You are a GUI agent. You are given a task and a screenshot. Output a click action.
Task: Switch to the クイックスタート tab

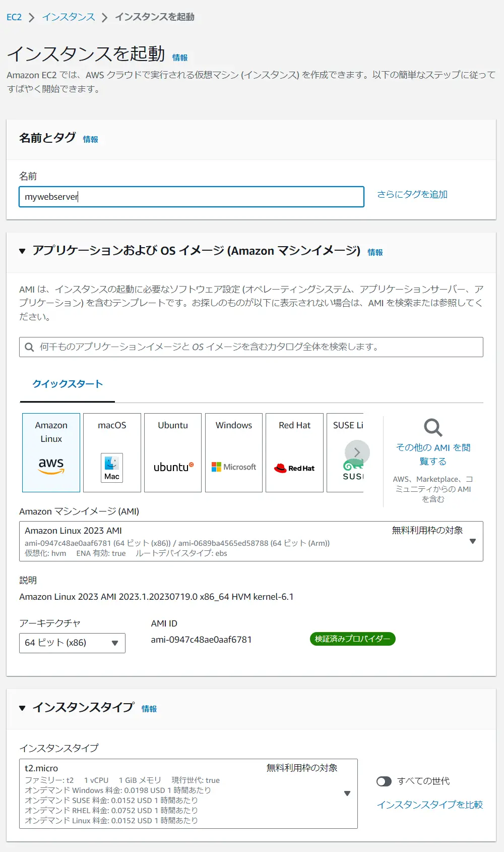coord(68,384)
